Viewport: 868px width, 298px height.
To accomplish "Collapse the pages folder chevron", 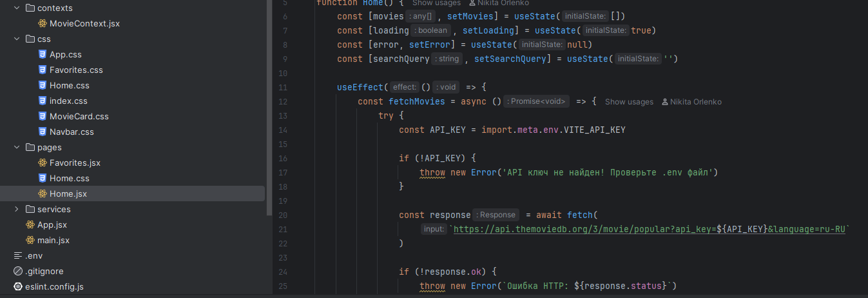I will tap(17, 147).
